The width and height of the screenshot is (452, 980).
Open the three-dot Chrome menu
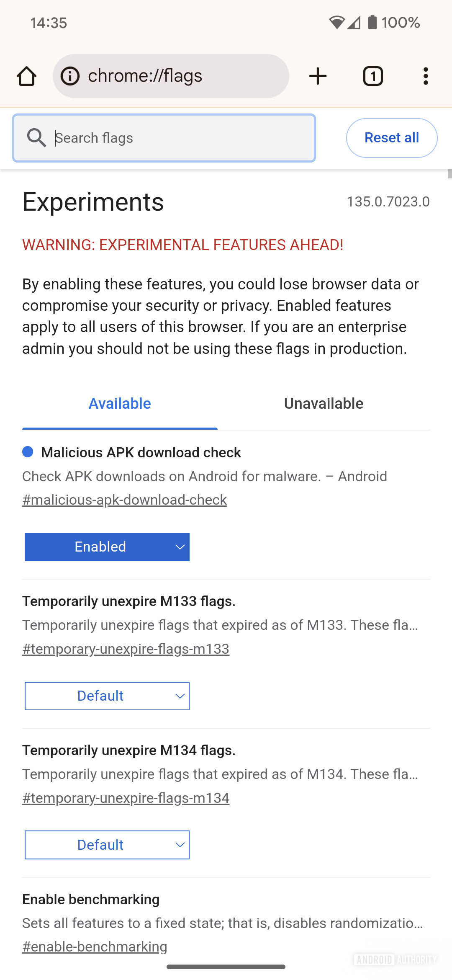tap(426, 76)
